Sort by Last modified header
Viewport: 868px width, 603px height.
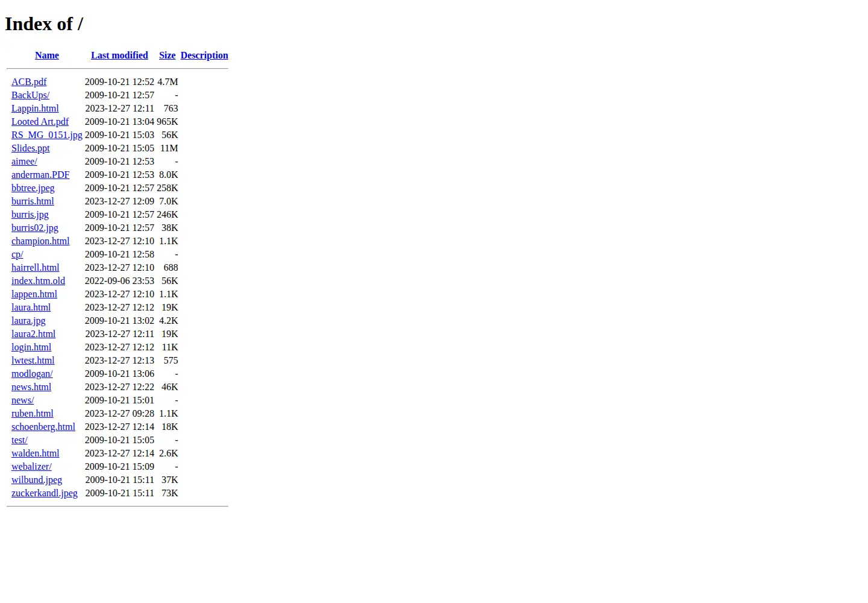coord(119,55)
